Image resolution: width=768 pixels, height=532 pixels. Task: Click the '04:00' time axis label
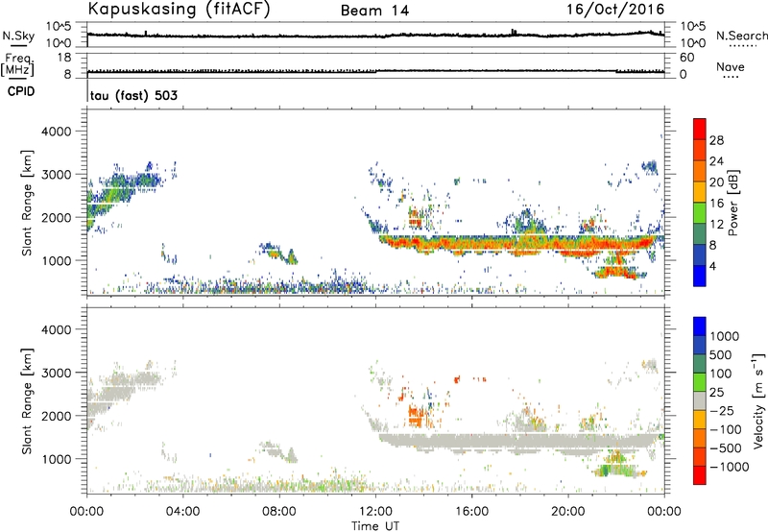[x=183, y=512]
